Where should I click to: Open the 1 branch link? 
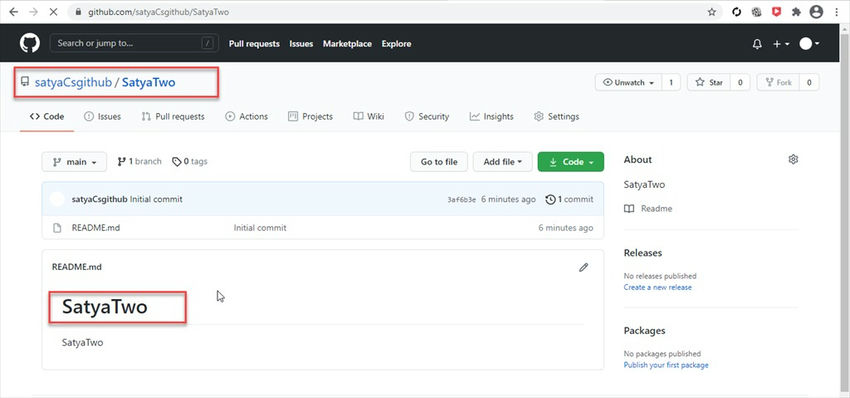pos(139,162)
